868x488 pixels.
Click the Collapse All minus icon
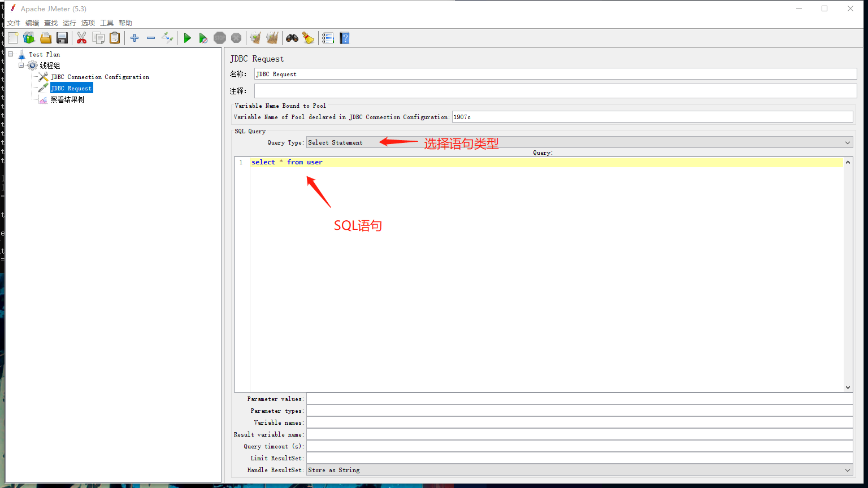tap(151, 38)
